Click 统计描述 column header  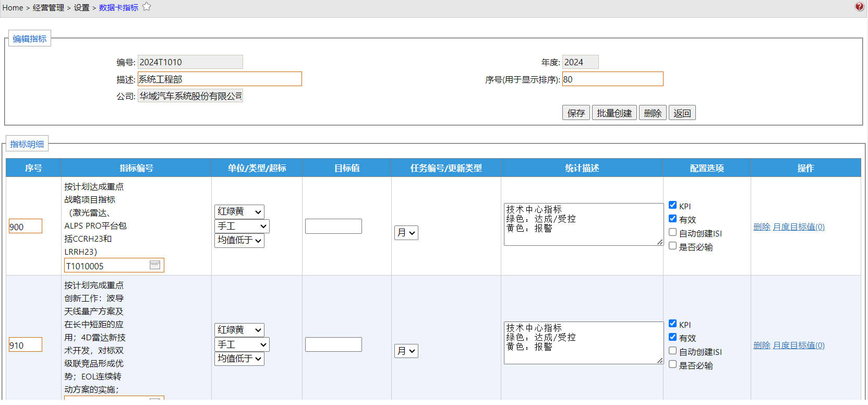[582, 168]
